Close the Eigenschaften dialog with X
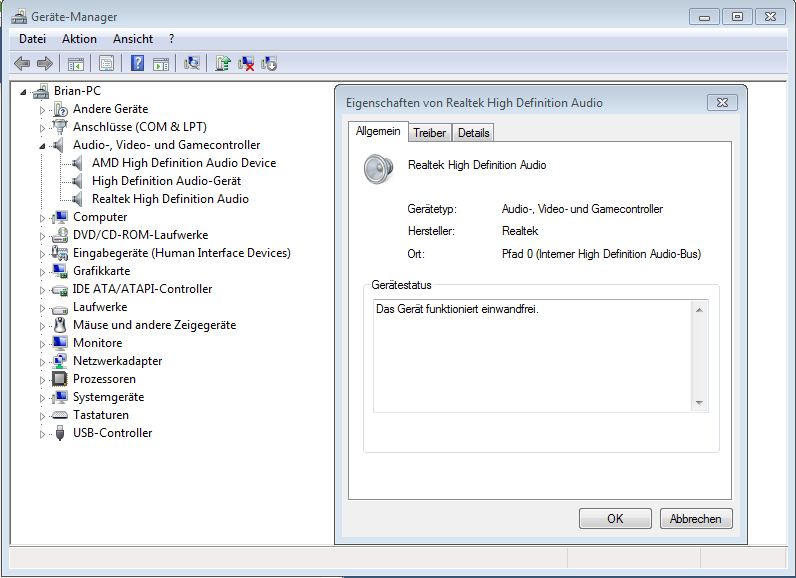796x578 pixels. 722,103
